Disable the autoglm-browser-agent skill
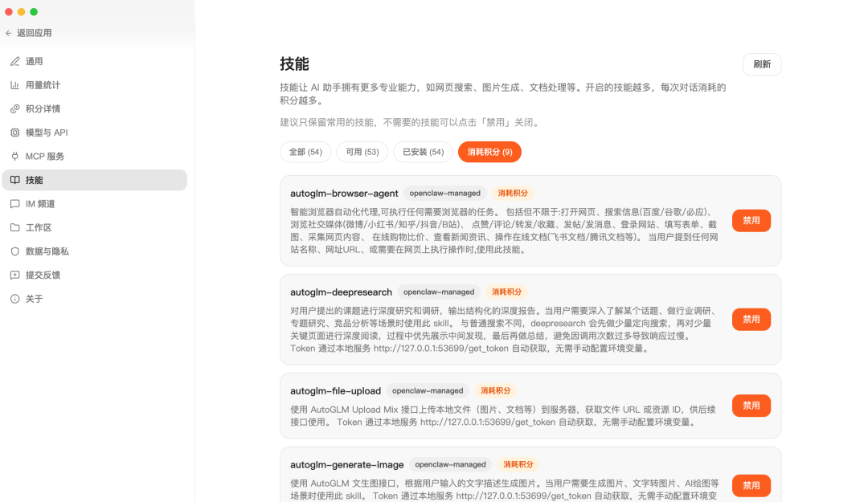Viewport: 868px width, 502px height. pos(751,221)
